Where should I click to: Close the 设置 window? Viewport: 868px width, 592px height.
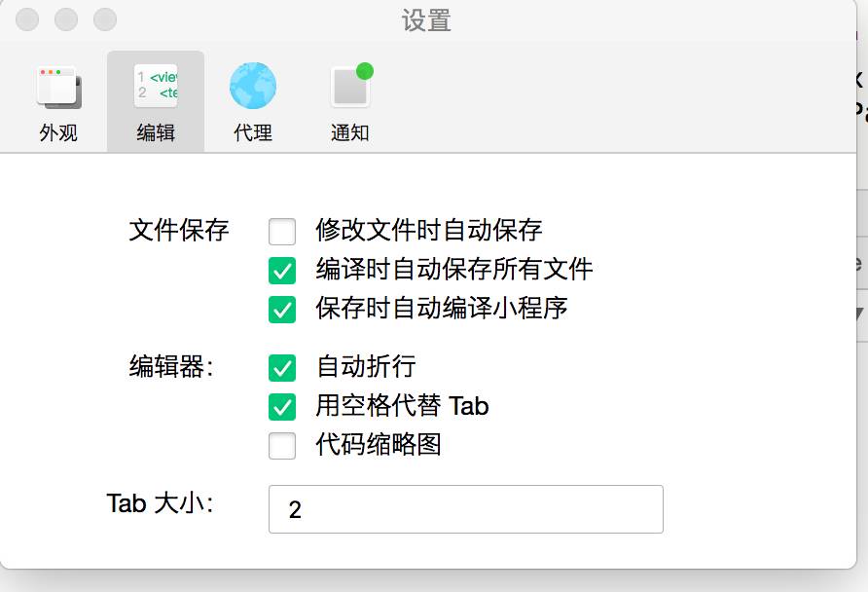coord(28,19)
